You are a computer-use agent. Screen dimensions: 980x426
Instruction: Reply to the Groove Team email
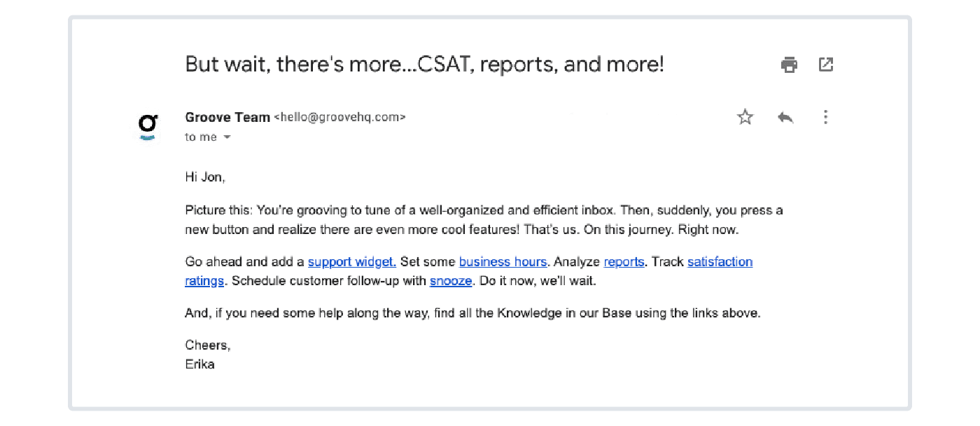click(785, 117)
